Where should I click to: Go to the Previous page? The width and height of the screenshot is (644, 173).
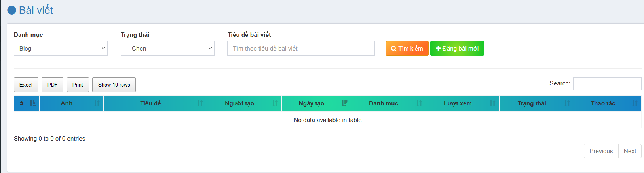tap(601, 151)
